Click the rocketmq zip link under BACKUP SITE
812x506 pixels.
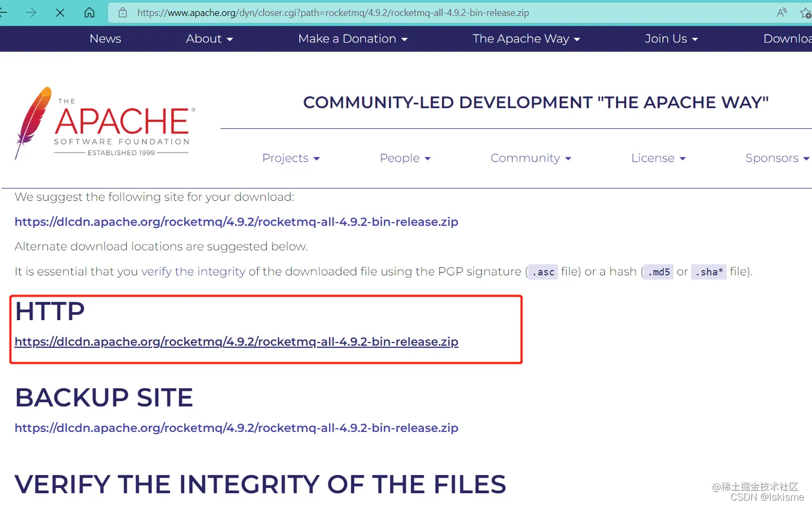tap(236, 428)
